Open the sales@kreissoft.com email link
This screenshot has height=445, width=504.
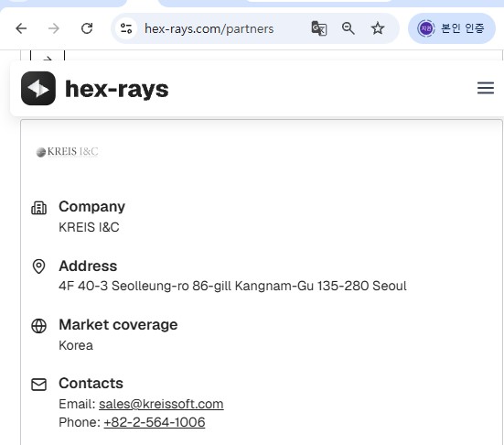pyautogui.click(x=161, y=404)
